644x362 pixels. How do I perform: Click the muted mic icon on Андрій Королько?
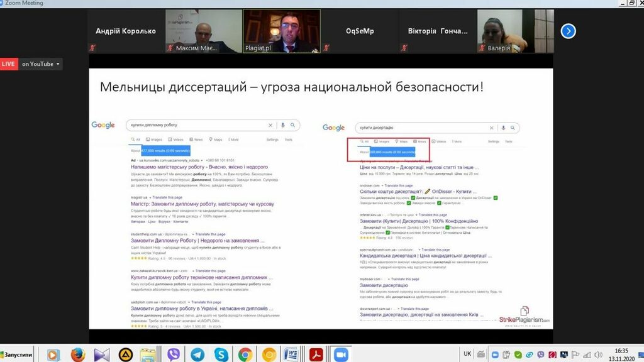coord(93,48)
